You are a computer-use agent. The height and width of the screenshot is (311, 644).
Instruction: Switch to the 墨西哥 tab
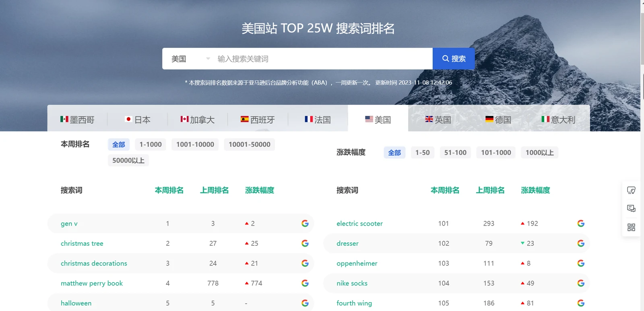(x=77, y=119)
